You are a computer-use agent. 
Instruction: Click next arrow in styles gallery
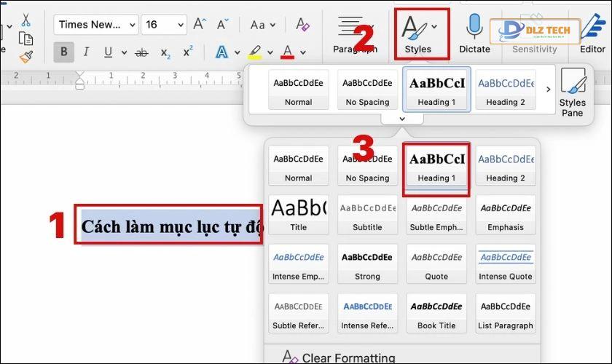click(x=548, y=90)
